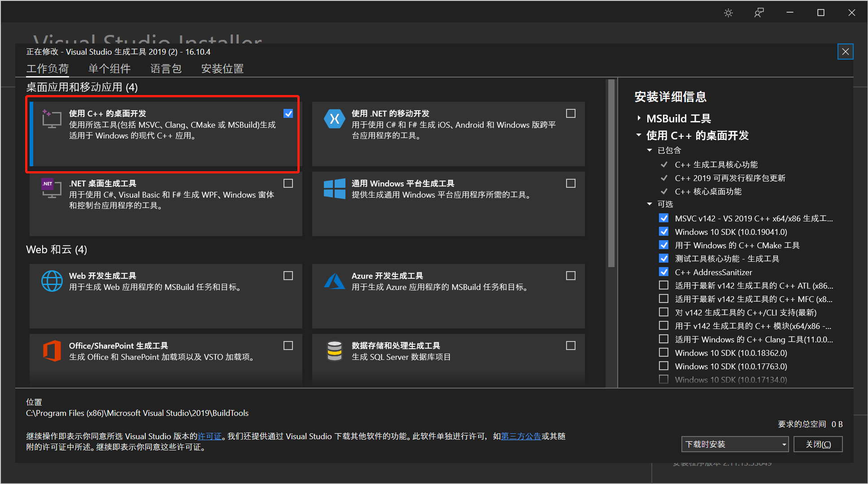This screenshot has height=484, width=868.
Task: Click the data storage database icon
Action: (334, 350)
